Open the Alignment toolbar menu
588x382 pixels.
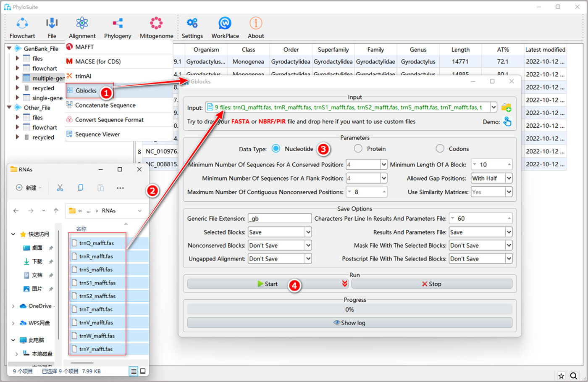[x=82, y=28]
